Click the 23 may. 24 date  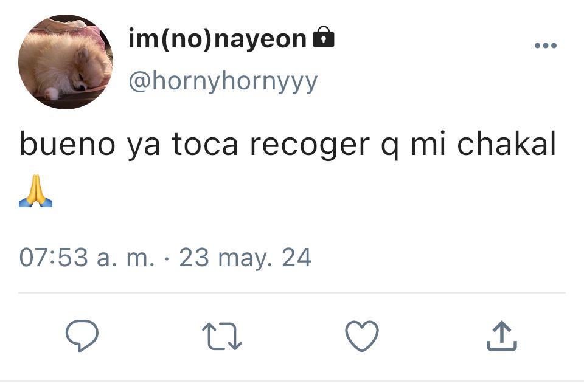[245, 258]
